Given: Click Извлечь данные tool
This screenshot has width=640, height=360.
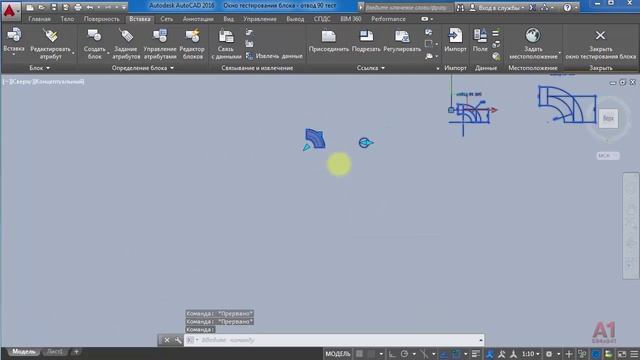Looking at the screenshot, I should [x=274, y=56].
